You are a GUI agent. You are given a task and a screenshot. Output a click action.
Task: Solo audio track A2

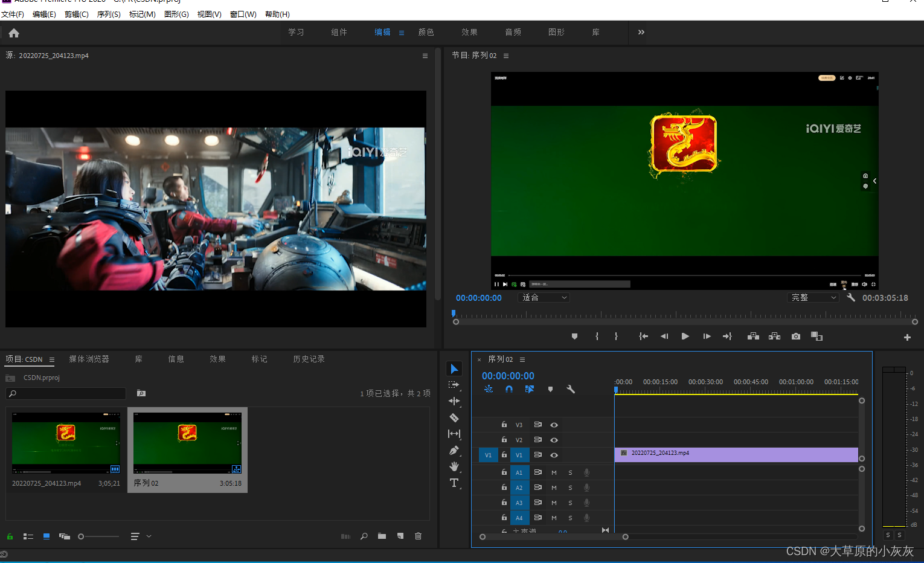pos(570,487)
